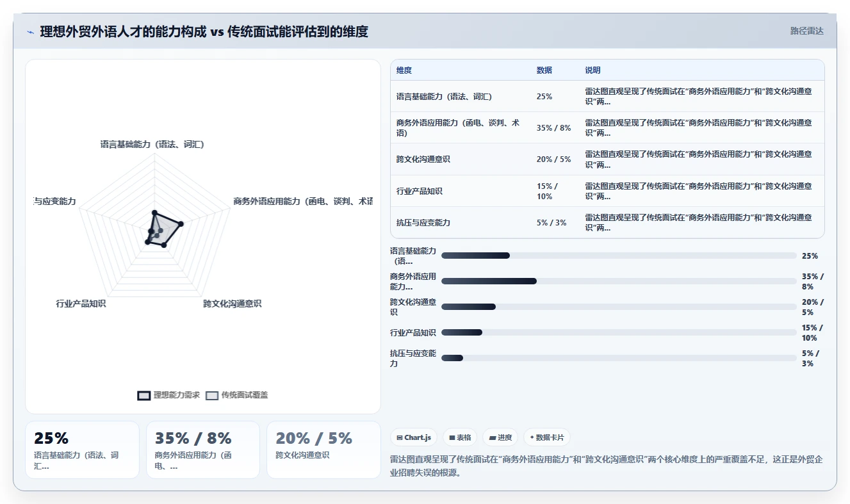Viewport: 850px width, 504px height.
Task: Open the 35% / 8% 商务外语应用能力 data card
Action: 203,450
